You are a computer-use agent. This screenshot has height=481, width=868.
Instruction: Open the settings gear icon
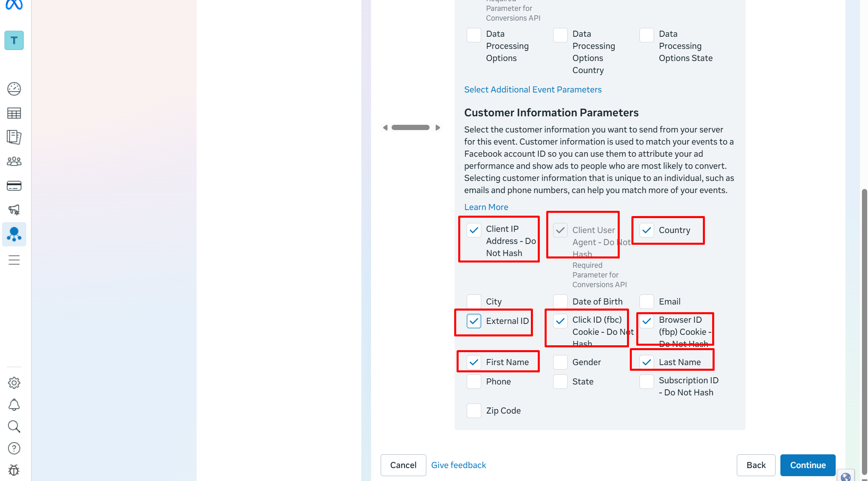(14, 383)
